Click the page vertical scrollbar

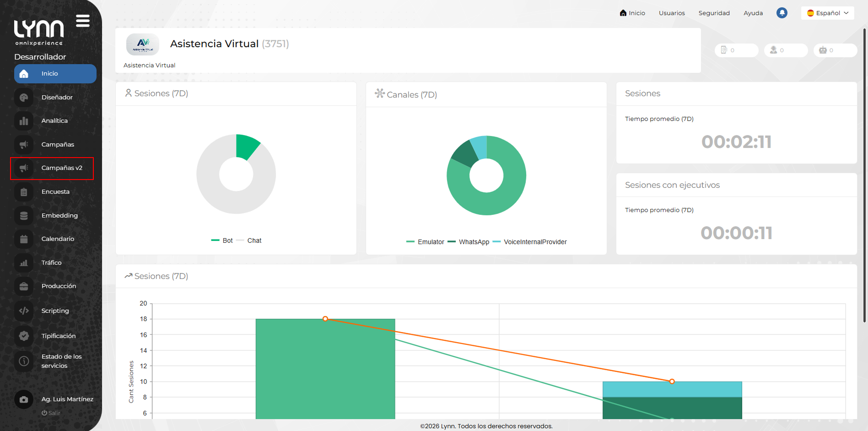click(864, 175)
